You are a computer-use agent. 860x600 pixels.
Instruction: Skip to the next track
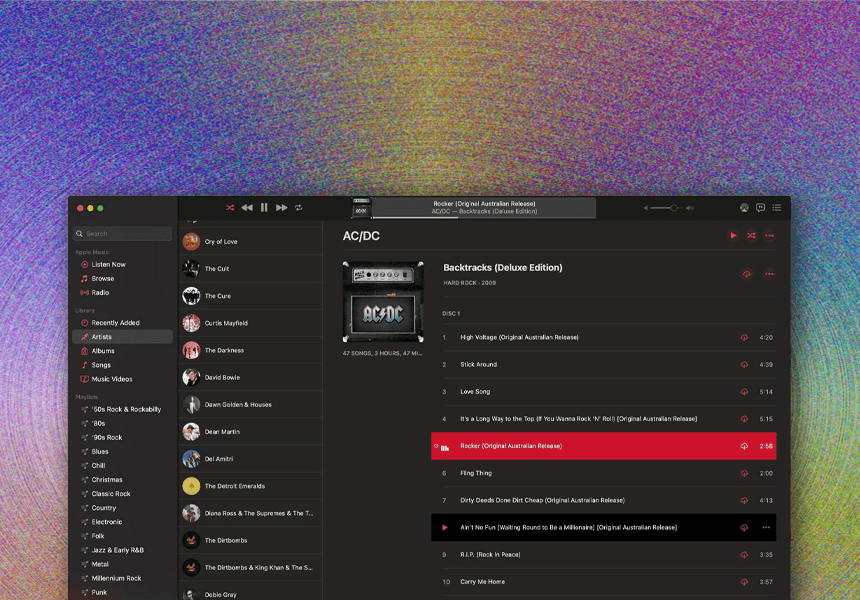[x=281, y=208]
